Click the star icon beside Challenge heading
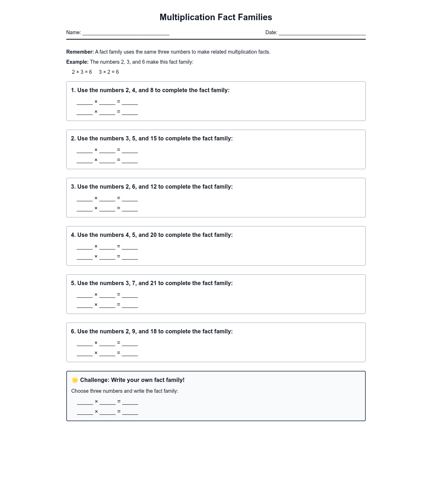This screenshot has width=432, height=504. 75,380
